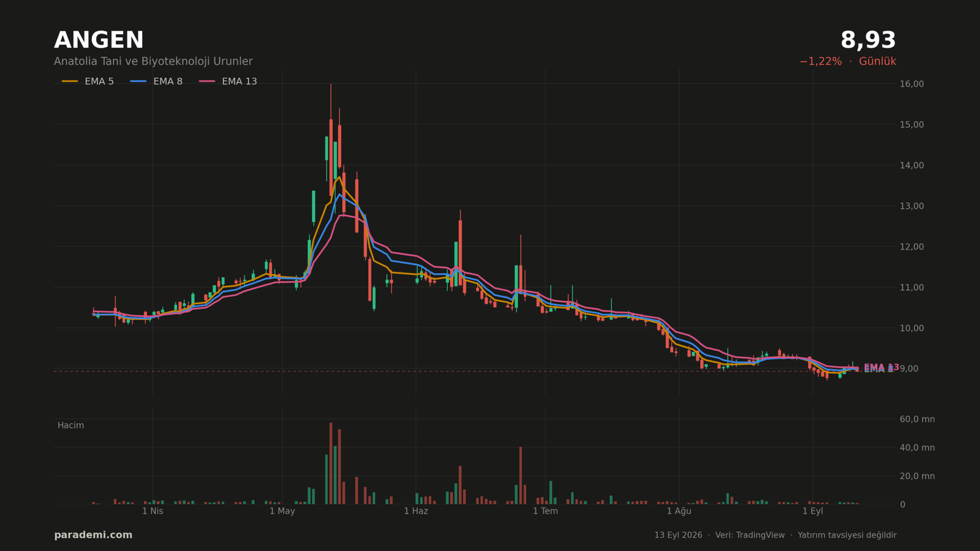
Task: Select the 'EMA 8' legend label
Action: tap(168, 81)
